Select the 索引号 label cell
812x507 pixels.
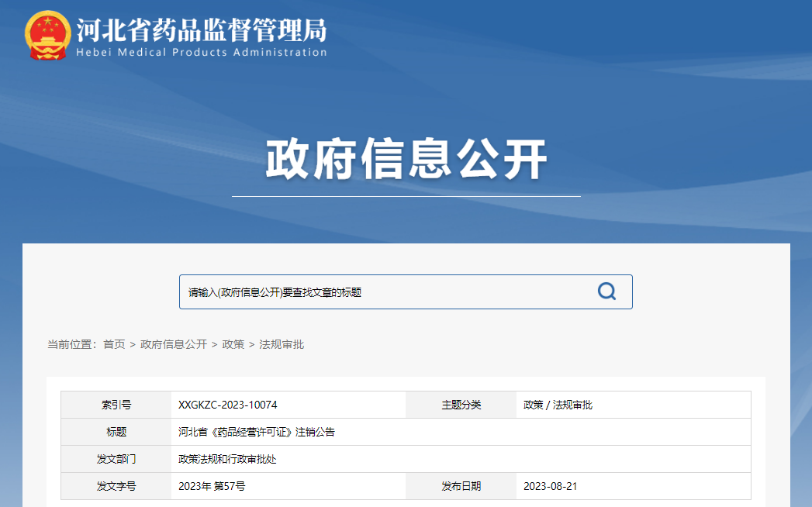[x=116, y=405]
